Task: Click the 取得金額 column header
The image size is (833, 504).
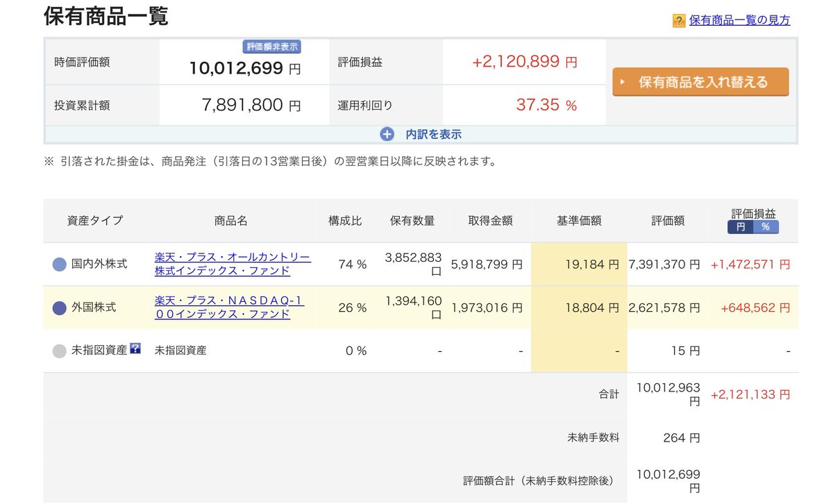Action: click(x=491, y=221)
